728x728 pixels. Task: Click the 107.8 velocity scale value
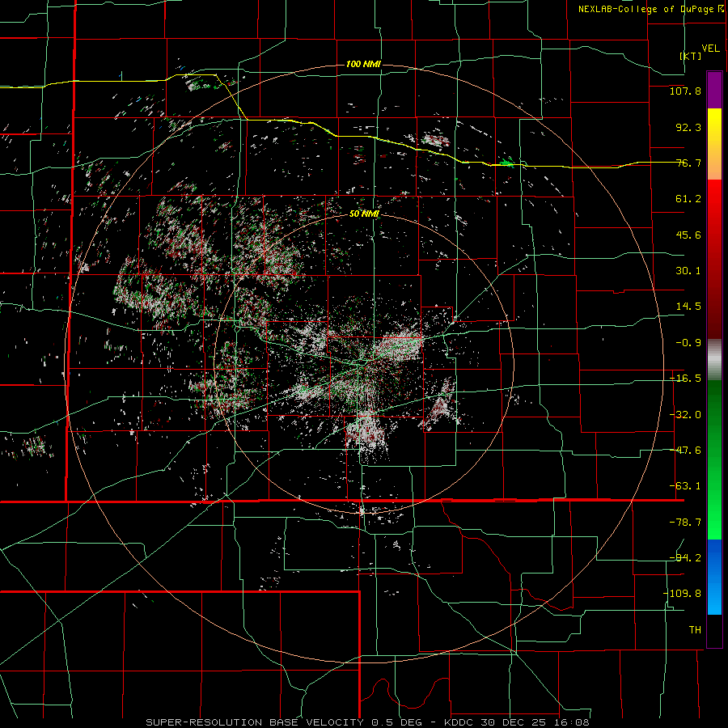pyautogui.click(x=685, y=91)
